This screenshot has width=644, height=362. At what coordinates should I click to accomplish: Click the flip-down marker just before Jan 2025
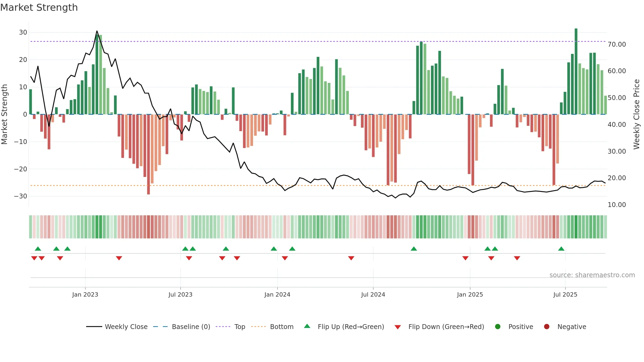[x=466, y=258]
